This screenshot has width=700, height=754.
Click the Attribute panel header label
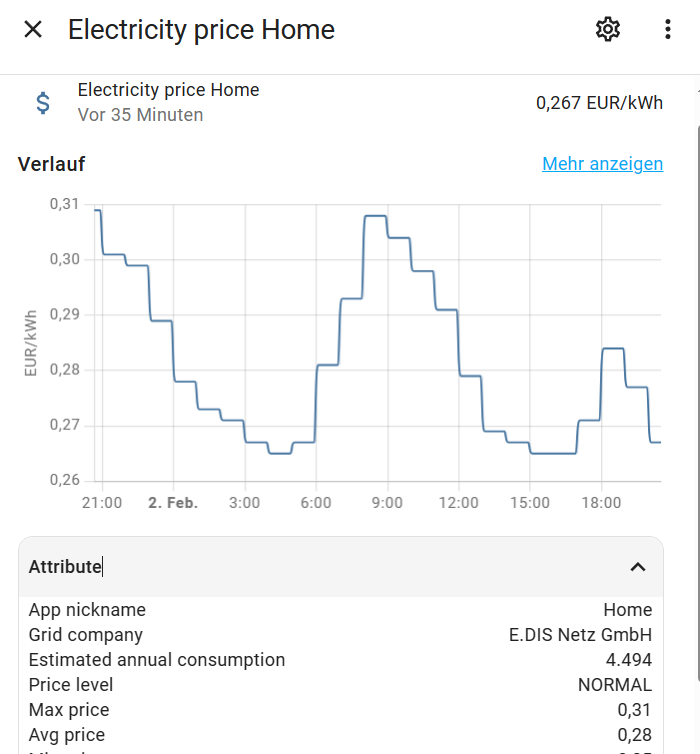(x=65, y=567)
